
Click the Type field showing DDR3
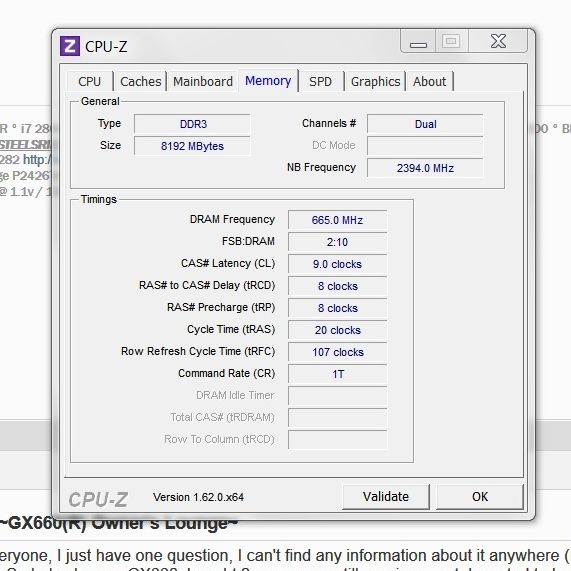click(x=192, y=124)
